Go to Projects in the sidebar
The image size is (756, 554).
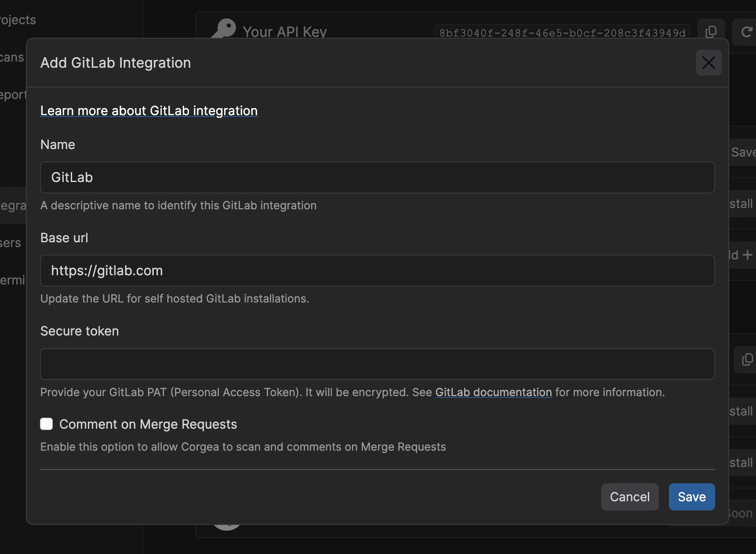18,20
